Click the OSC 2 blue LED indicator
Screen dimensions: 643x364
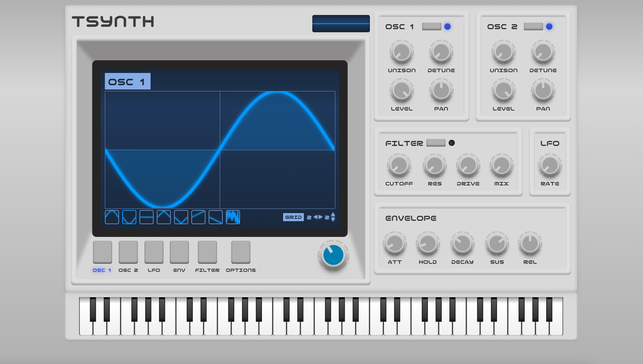pos(549,26)
